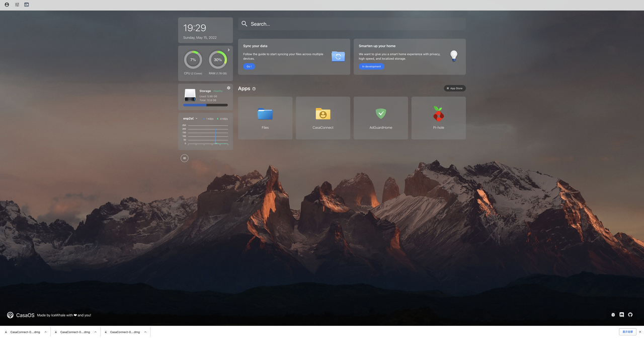Launch the CasaConnect app
The height and width of the screenshot is (338, 644).
323,118
